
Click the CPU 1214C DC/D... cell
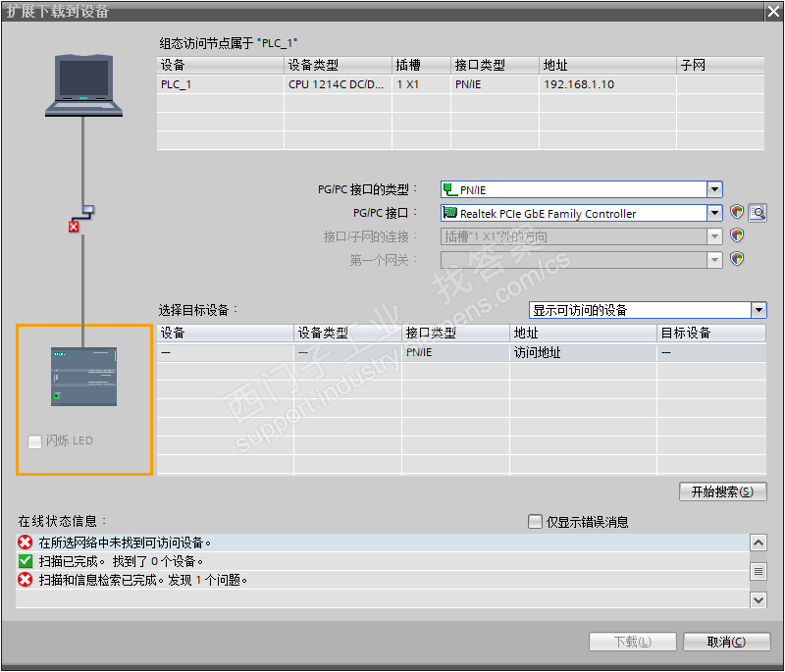pos(338,84)
